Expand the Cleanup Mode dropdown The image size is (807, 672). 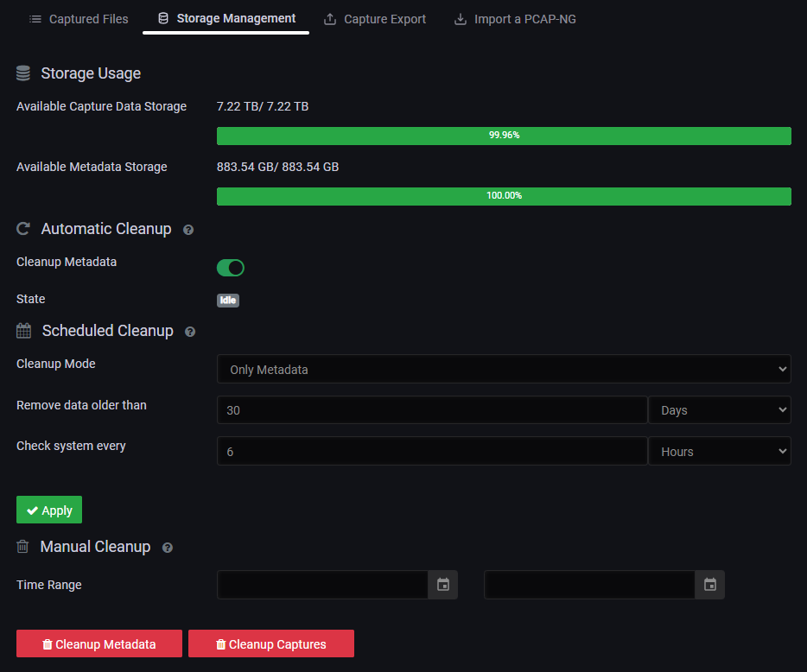tap(504, 369)
